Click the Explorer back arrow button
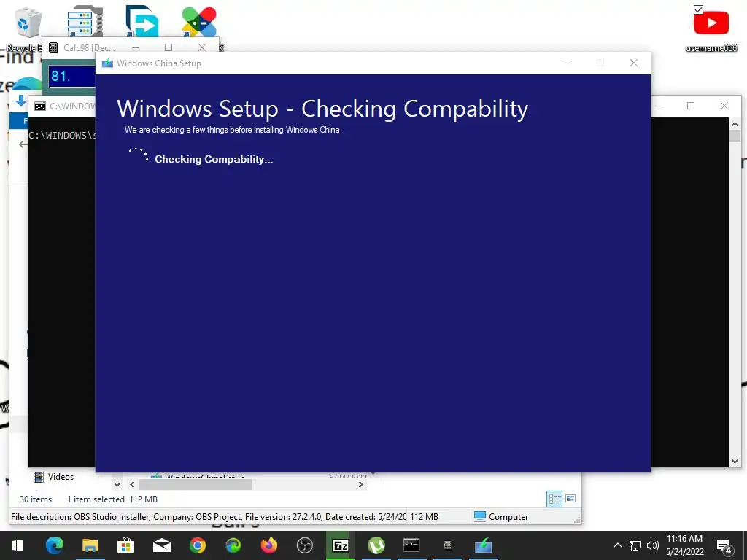 tap(23, 144)
